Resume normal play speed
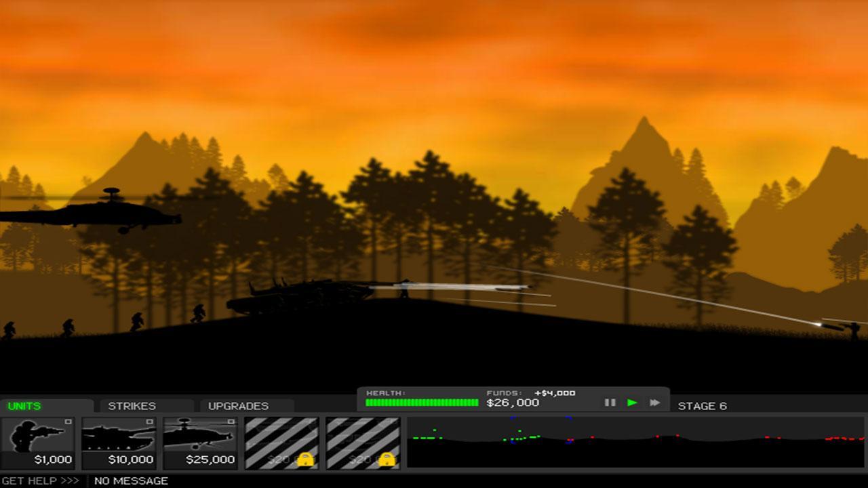Image resolution: width=868 pixels, height=488 pixels. click(x=632, y=403)
